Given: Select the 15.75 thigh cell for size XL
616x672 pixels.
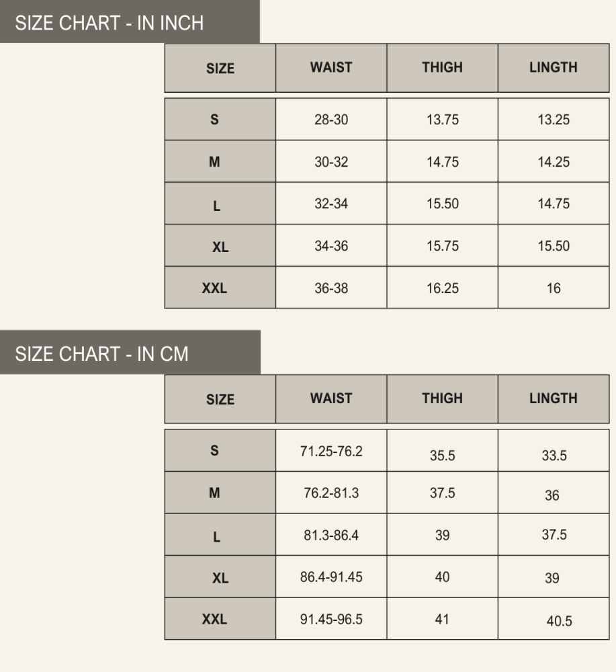Looking at the screenshot, I should [x=442, y=246].
